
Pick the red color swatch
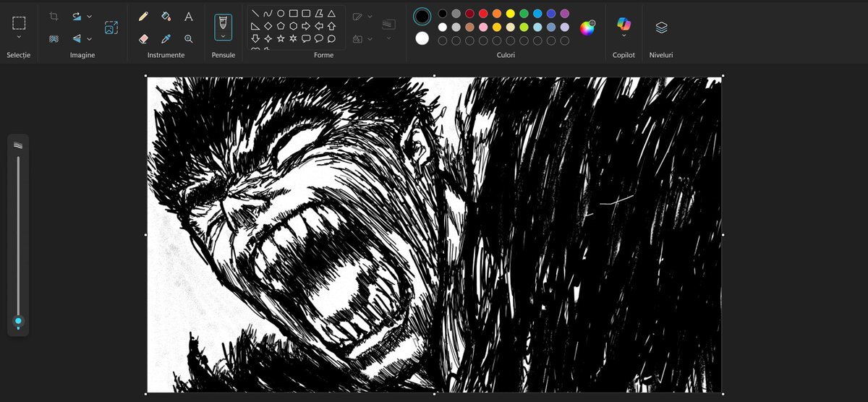[x=482, y=14]
